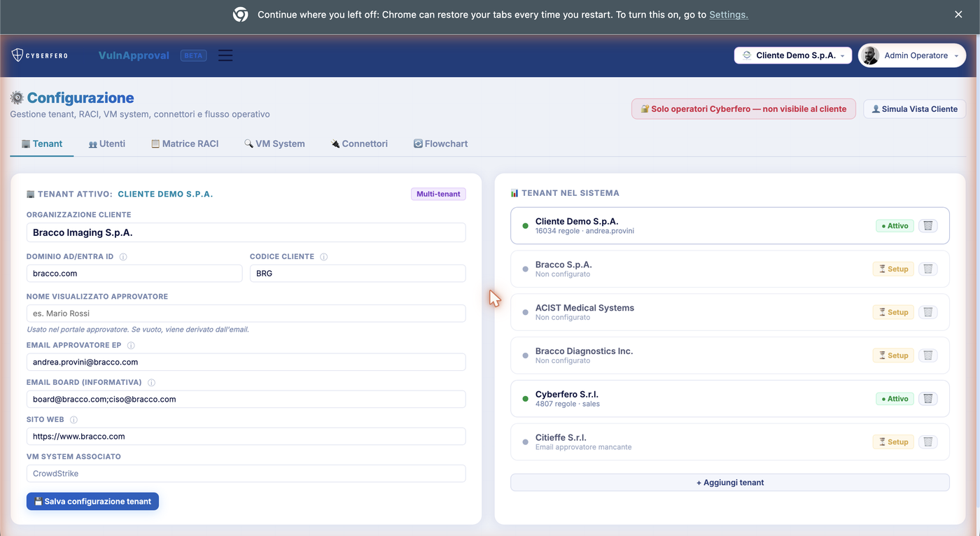The image size is (980, 536).
Task: Click Simula Vista Cliente button
Action: [x=914, y=108]
